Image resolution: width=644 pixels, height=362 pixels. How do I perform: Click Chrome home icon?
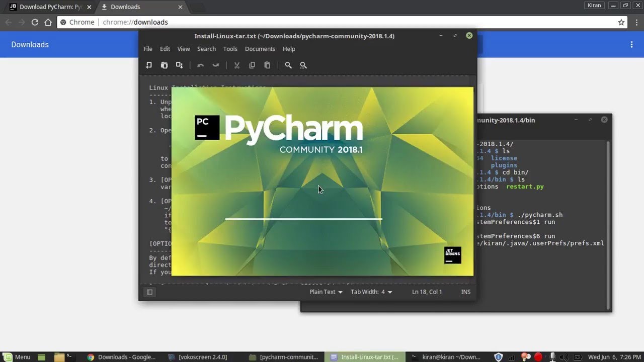pyautogui.click(x=48, y=22)
